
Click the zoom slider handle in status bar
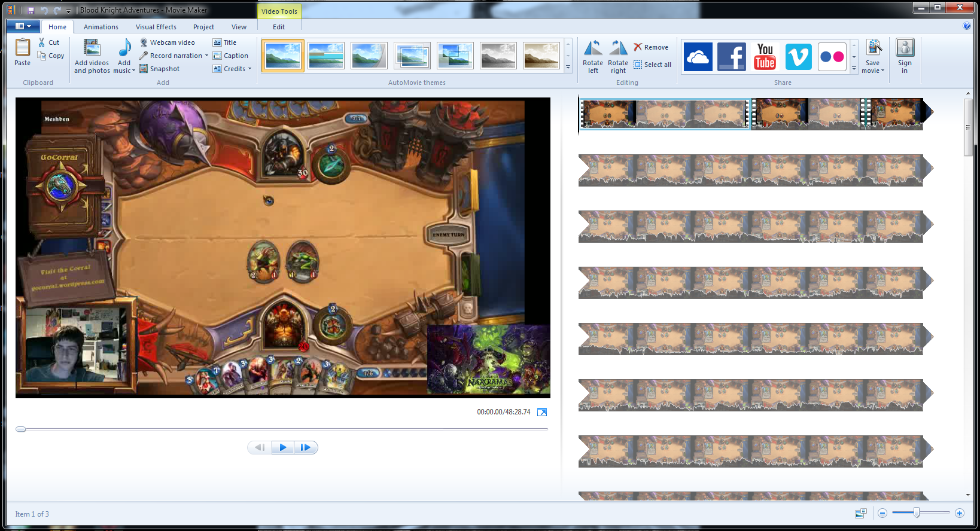pos(916,513)
